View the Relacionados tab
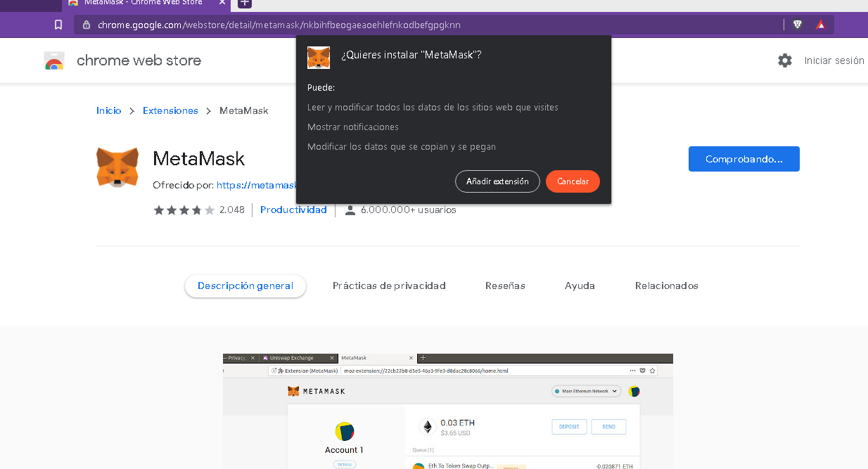The width and height of the screenshot is (868, 469). [x=667, y=285]
